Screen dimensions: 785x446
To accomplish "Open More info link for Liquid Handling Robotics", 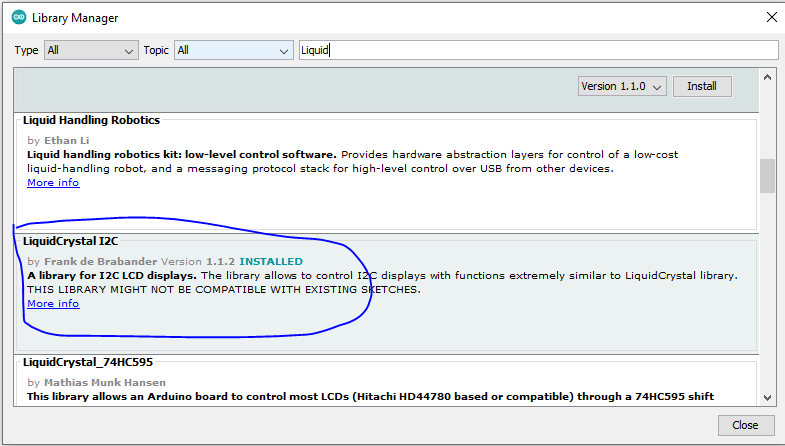I will 53,183.
